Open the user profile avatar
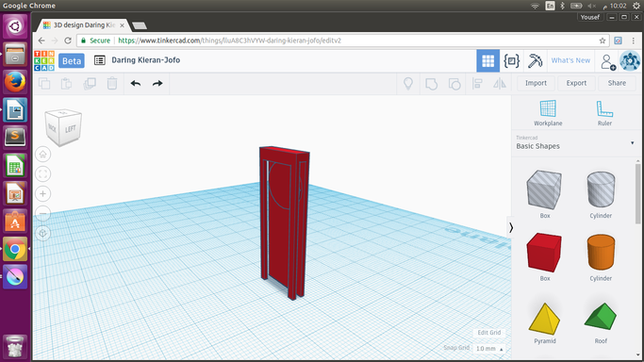 [x=630, y=60]
